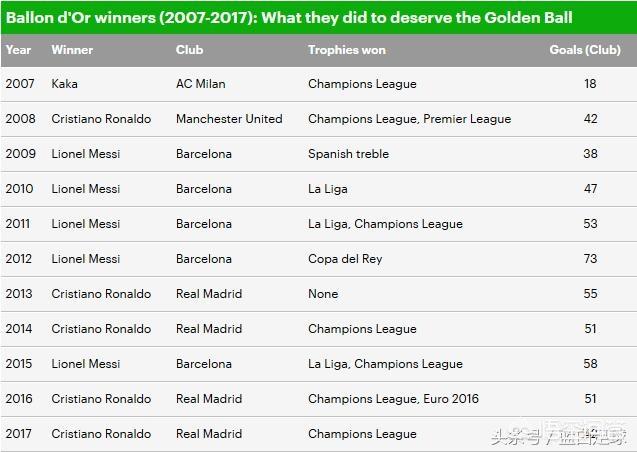Select Champions League, Premier League cell

pos(410,119)
